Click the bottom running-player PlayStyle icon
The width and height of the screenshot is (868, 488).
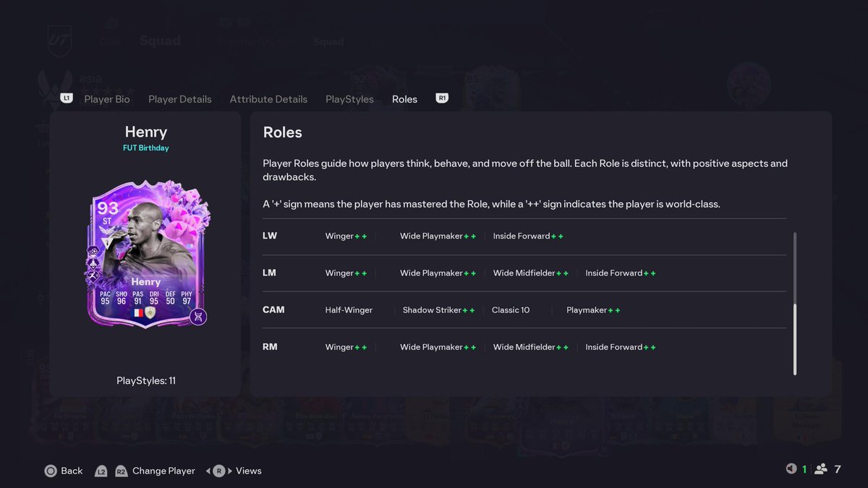click(x=94, y=275)
